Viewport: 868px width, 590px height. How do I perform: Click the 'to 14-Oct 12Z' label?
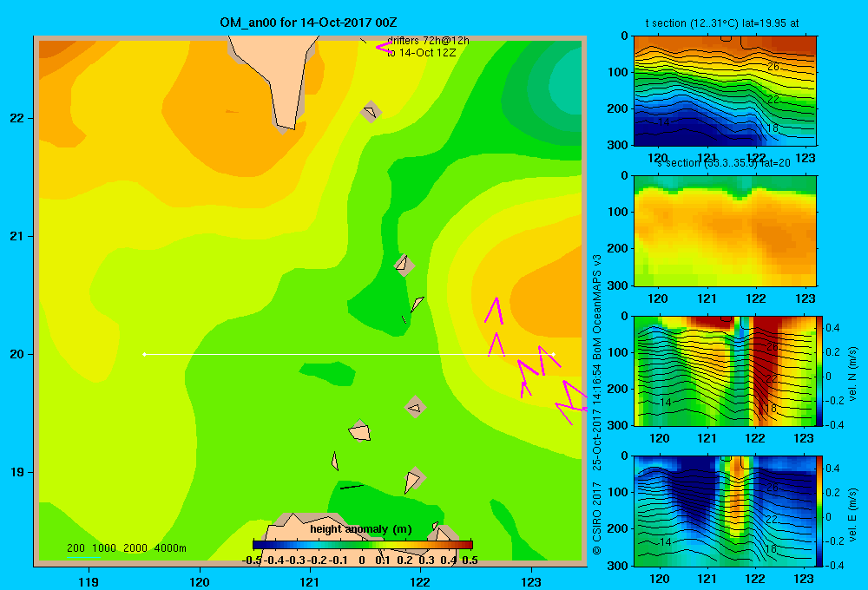pyautogui.click(x=422, y=53)
